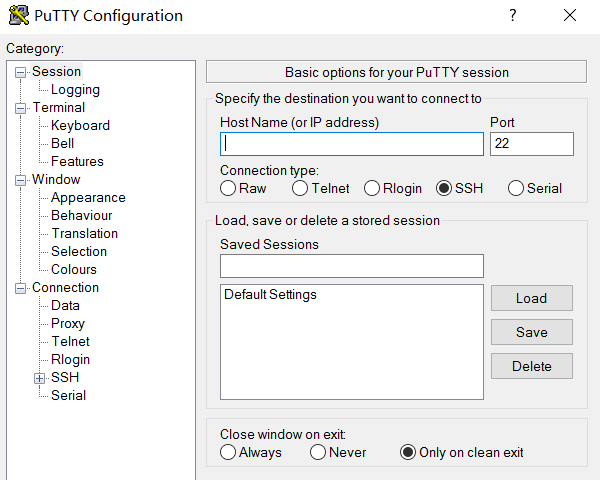This screenshot has height=480, width=600.
Task: Open the Terminal category
Action: (59, 108)
